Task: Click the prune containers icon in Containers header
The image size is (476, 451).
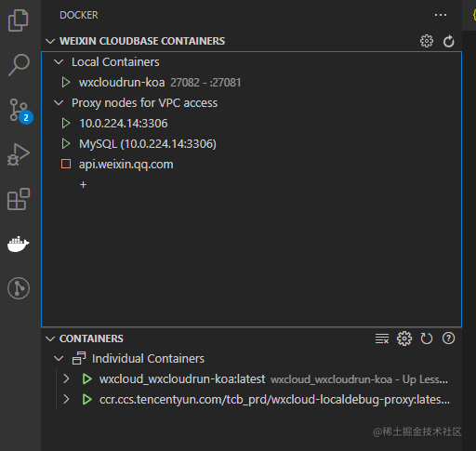Action: click(382, 338)
